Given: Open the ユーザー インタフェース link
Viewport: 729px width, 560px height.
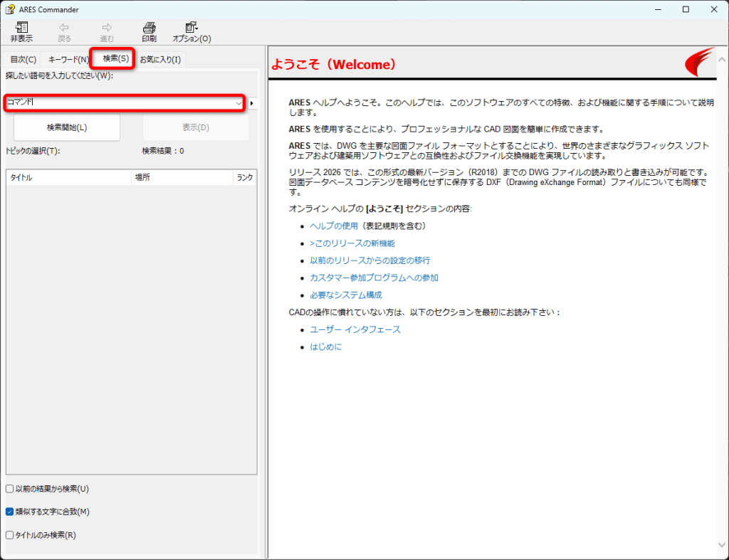Looking at the screenshot, I should (355, 329).
